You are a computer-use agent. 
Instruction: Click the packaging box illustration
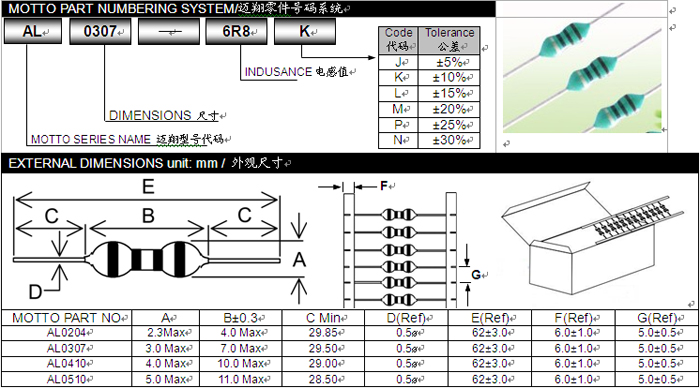click(x=592, y=239)
